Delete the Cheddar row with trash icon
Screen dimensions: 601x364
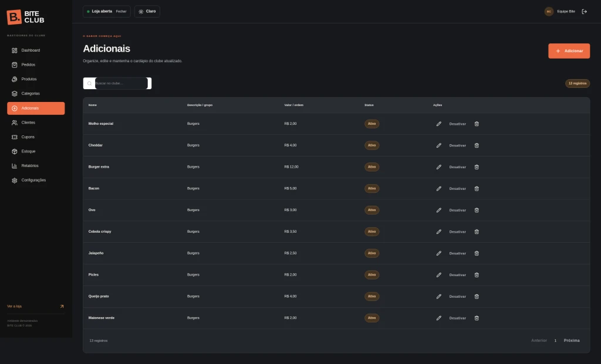tap(477, 145)
